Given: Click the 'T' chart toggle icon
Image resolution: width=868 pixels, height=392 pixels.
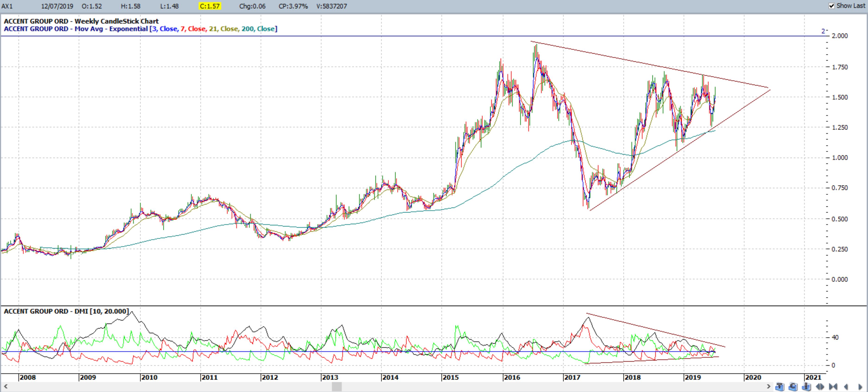Looking at the screenshot, I should pos(780,387).
